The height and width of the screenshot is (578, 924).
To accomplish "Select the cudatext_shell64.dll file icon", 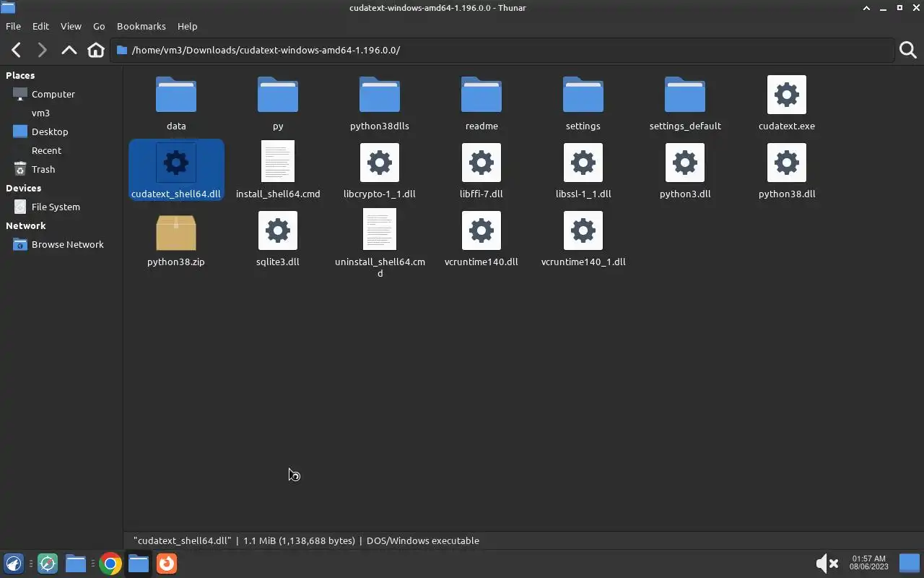I will tap(176, 163).
